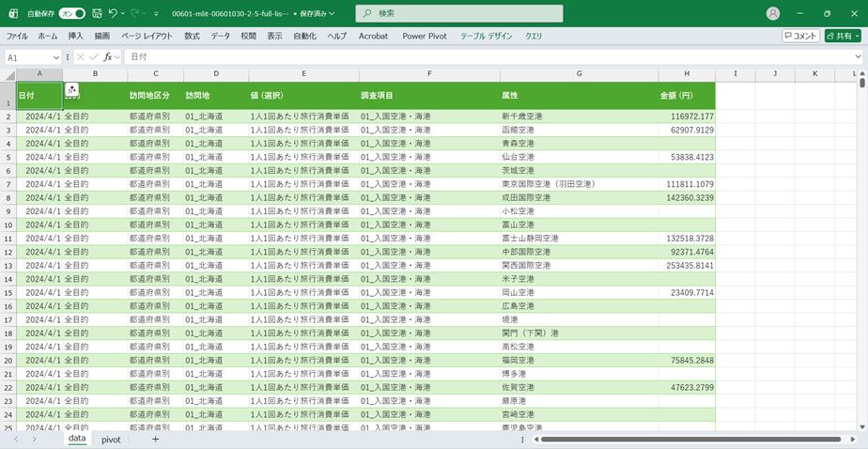The image size is (868, 449).
Task: Click the filter button on 日付 header
Action: click(x=71, y=90)
